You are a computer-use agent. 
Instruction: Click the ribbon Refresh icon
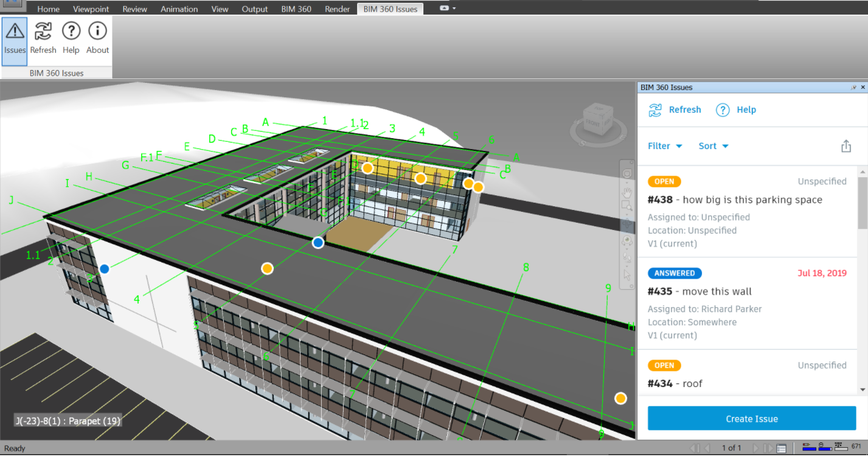pyautogui.click(x=43, y=30)
